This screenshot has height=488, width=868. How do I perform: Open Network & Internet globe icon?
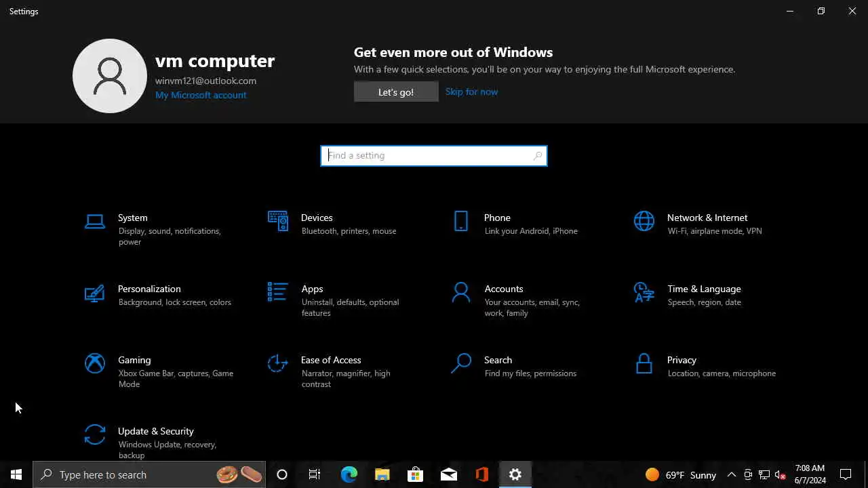644,221
